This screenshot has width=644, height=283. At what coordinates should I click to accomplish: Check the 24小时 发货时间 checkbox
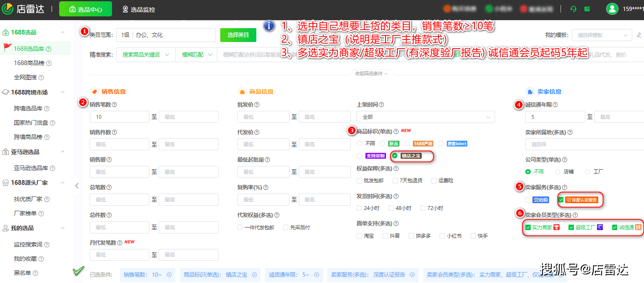click(x=359, y=208)
